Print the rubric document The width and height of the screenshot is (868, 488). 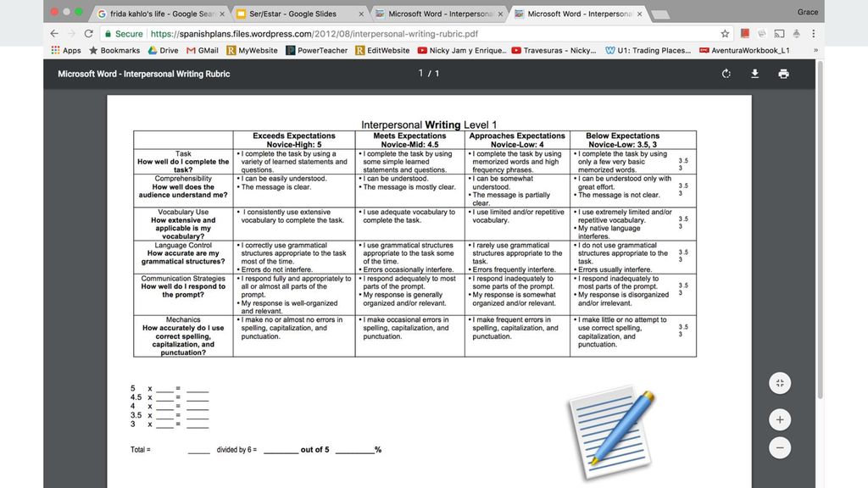[x=783, y=74]
